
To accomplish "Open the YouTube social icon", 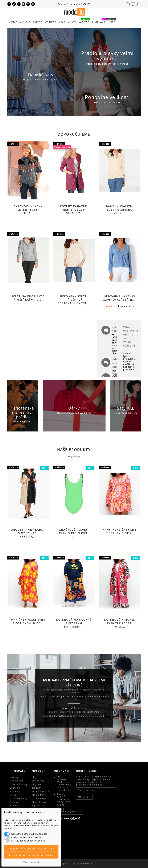I will coord(33,4).
